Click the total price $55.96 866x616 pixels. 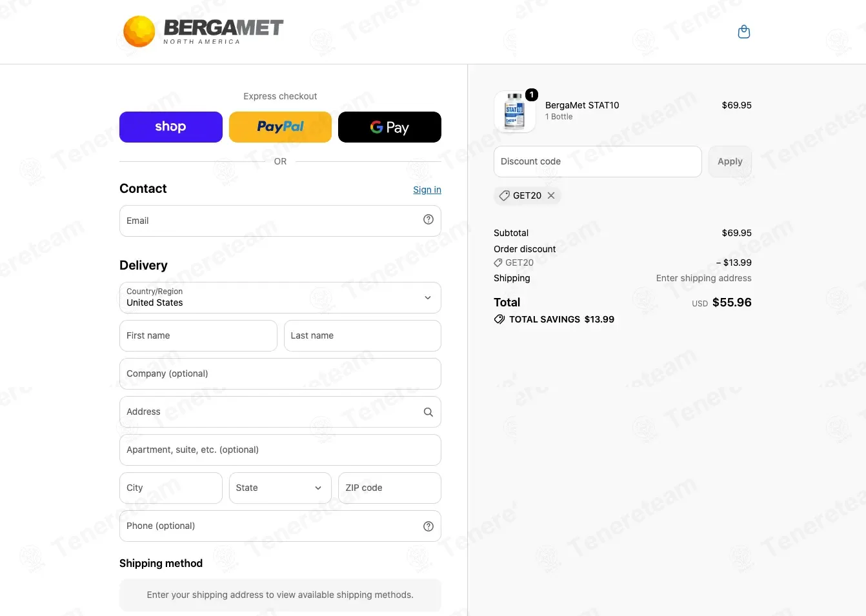click(x=732, y=303)
